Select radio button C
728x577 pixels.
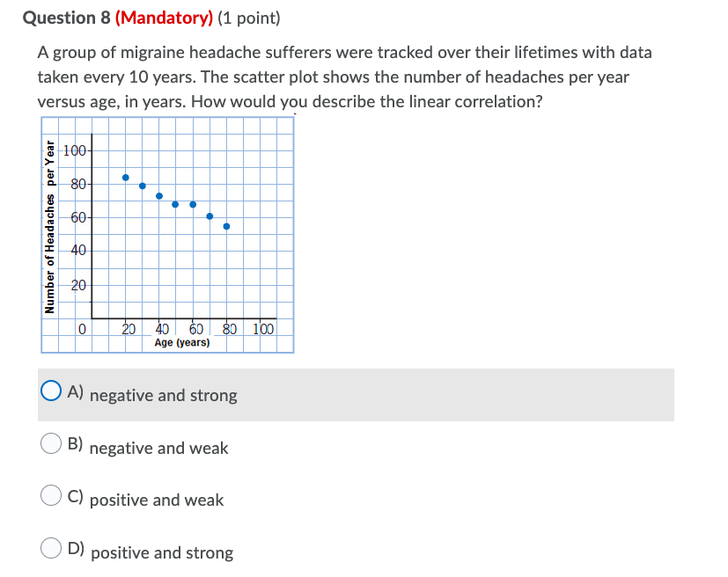51,495
